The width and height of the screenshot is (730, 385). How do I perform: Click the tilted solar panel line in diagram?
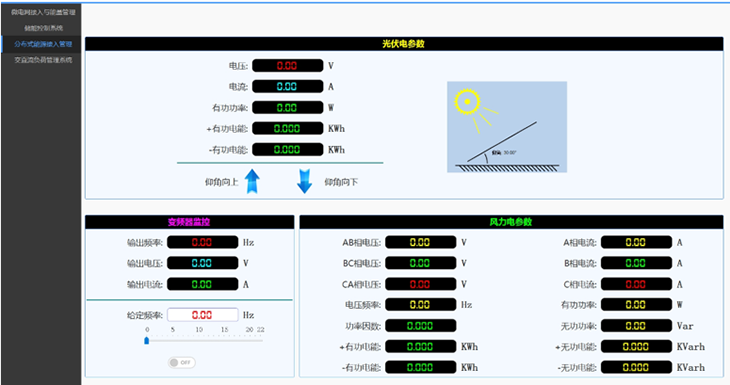pos(502,142)
